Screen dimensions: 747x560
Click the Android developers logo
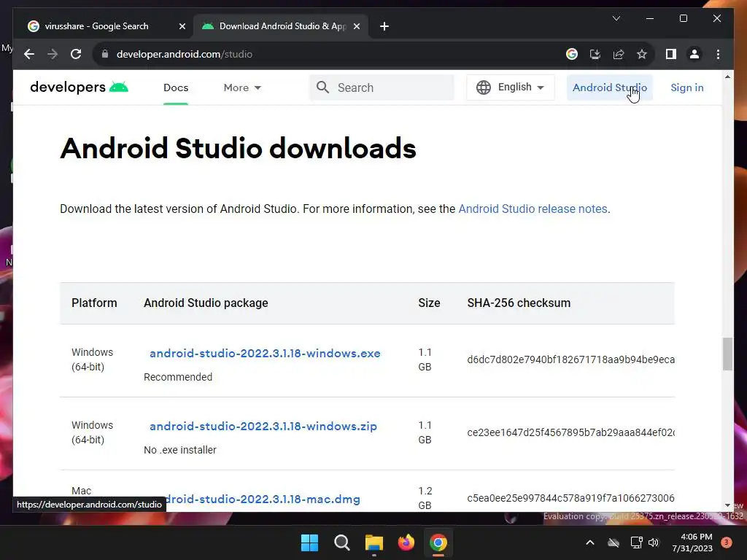79,87
